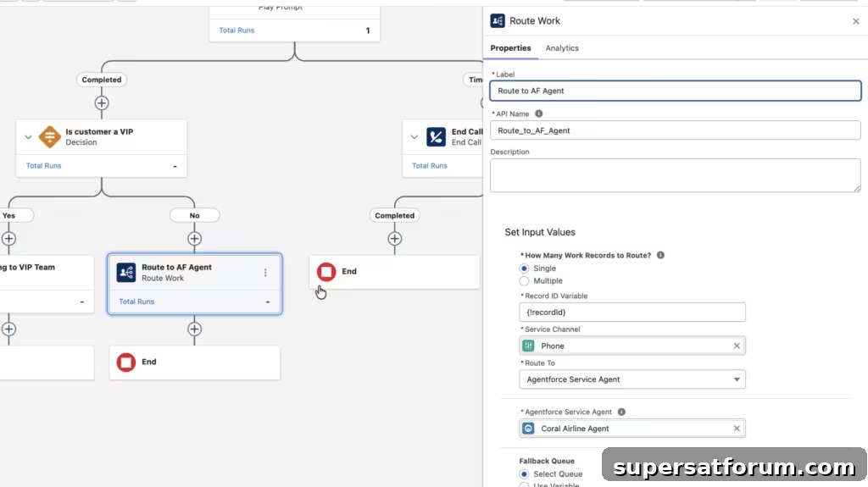868x487 pixels.
Task: Click into the Label input field
Action: click(x=676, y=91)
